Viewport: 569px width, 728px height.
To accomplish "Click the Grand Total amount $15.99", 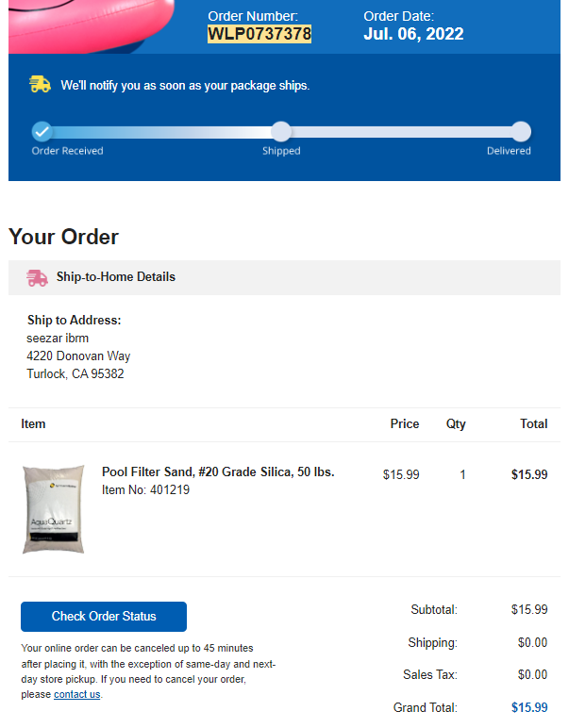I will [529, 707].
